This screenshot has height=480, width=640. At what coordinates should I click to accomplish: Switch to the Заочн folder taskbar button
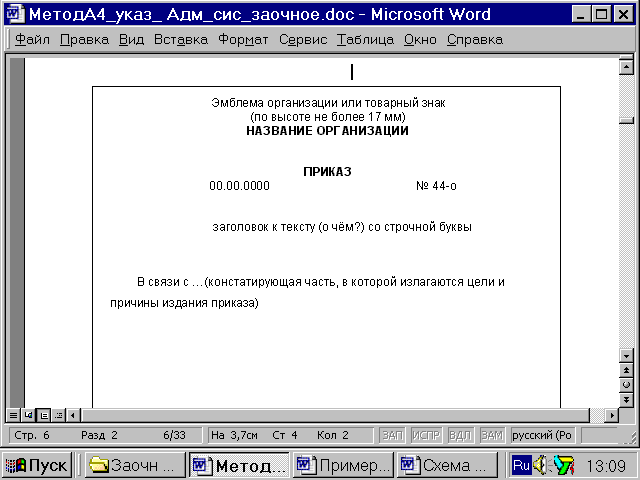[135, 465]
